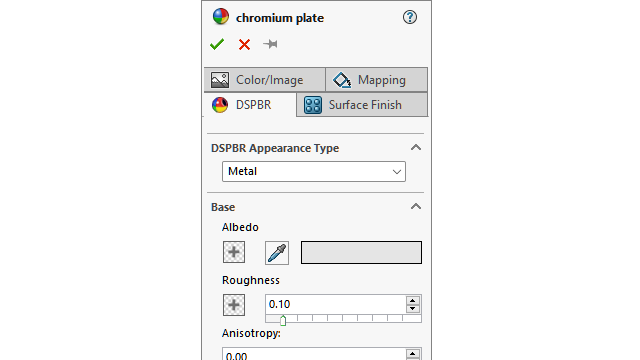Screen dimensions: 640x360
Task: Switch to the Mapping tab
Action: pyautogui.click(x=377, y=80)
